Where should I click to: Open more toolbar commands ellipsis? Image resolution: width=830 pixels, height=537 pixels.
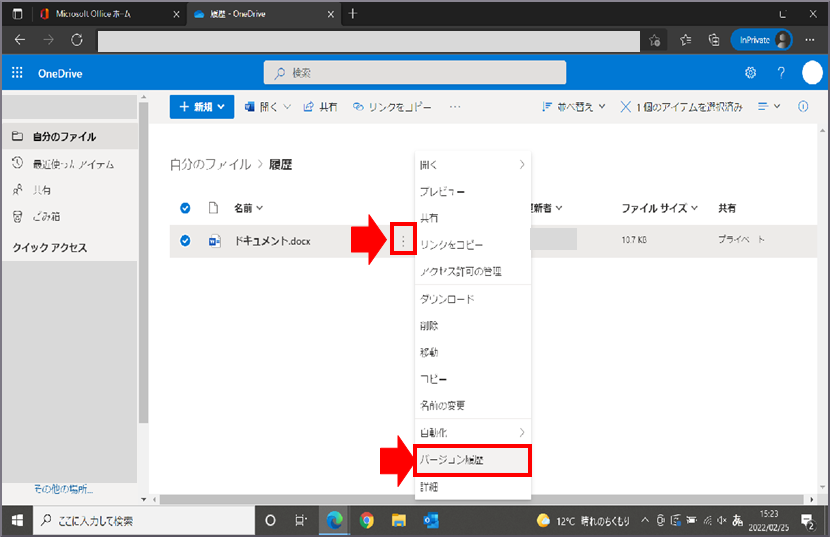(x=455, y=106)
